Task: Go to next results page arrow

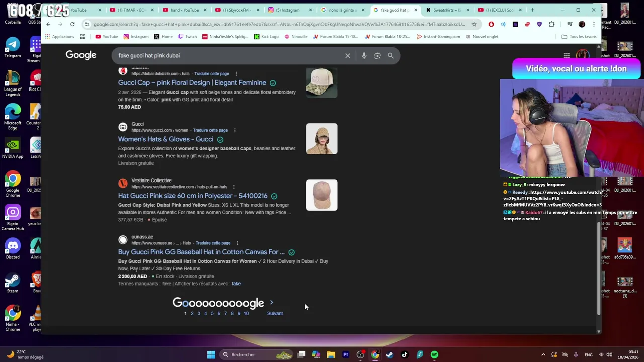Action: pyautogui.click(x=272, y=303)
